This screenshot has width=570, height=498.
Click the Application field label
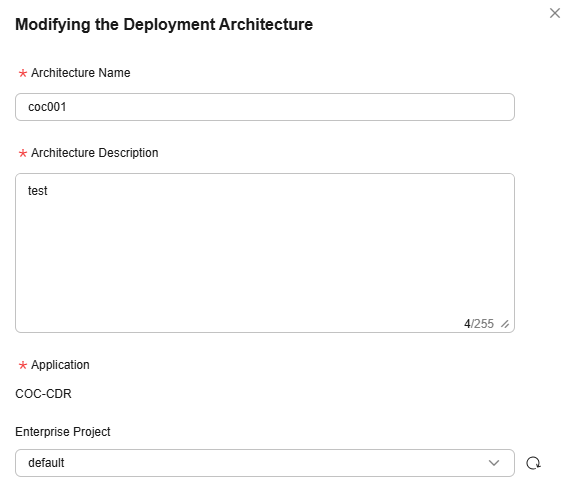(x=60, y=365)
